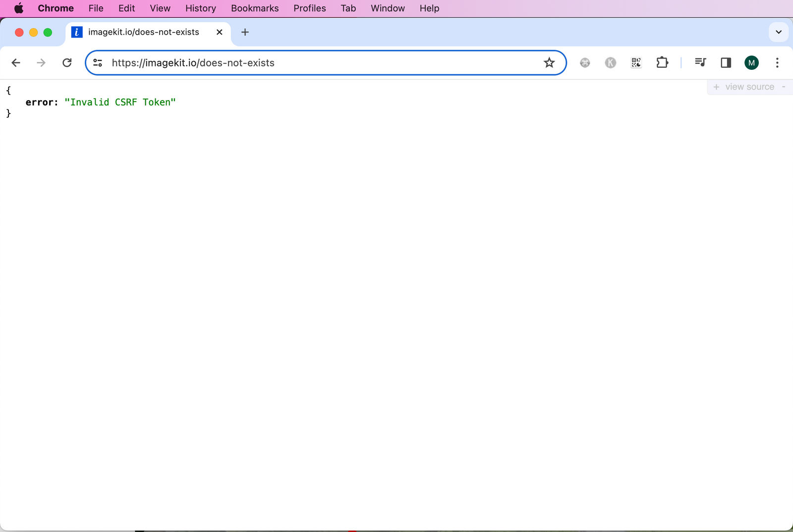Open the media playlist control icon
The width and height of the screenshot is (793, 532).
click(x=700, y=62)
